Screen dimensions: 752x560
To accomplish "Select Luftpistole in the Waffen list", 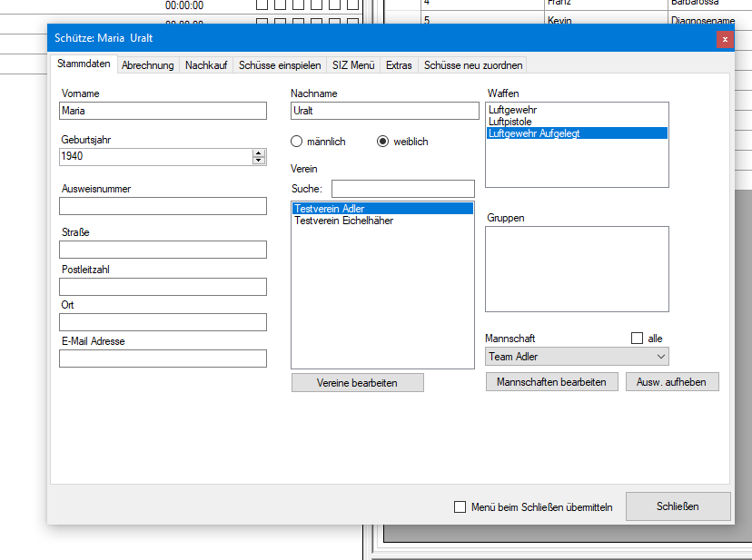I will coord(510,121).
